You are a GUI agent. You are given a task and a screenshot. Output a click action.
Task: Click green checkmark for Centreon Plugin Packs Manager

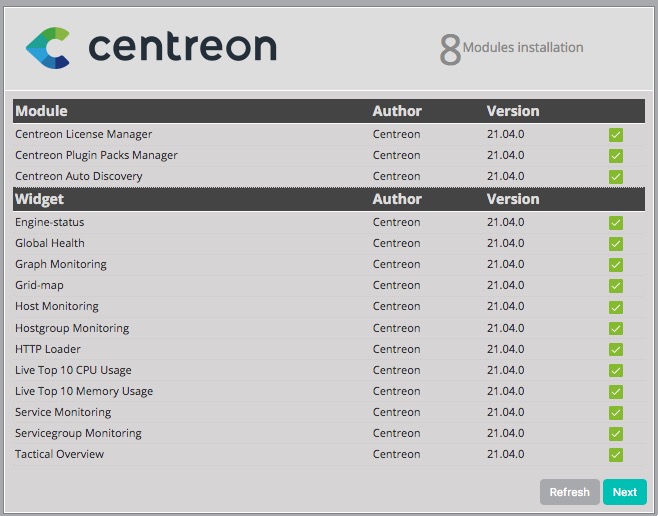pyautogui.click(x=616, y=156)
